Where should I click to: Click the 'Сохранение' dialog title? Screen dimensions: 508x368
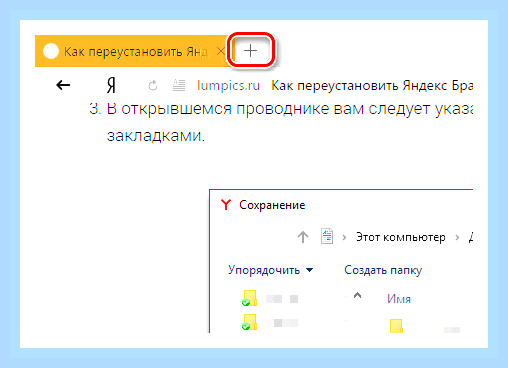pyautogui.click(x=272, y=205)
